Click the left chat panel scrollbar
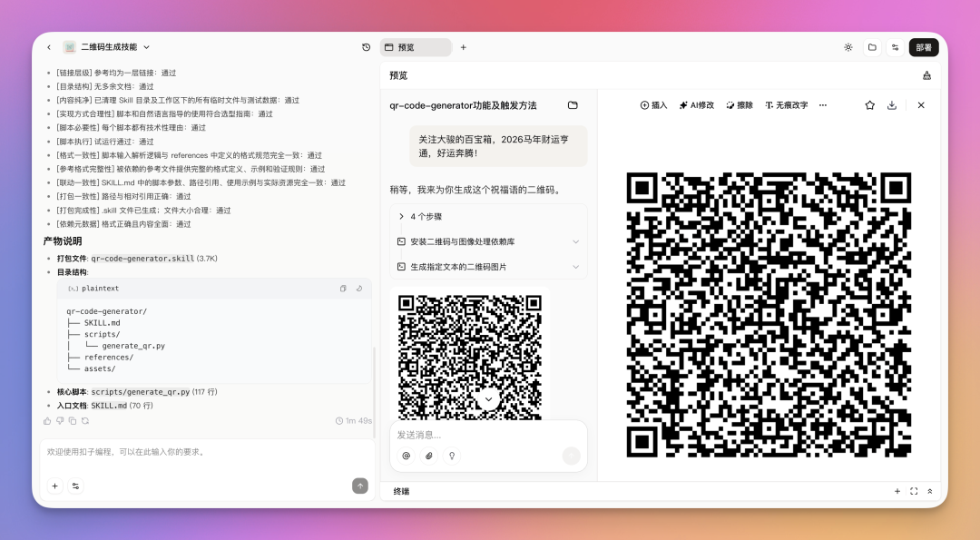The image size is (980, 540). point(374,392)
